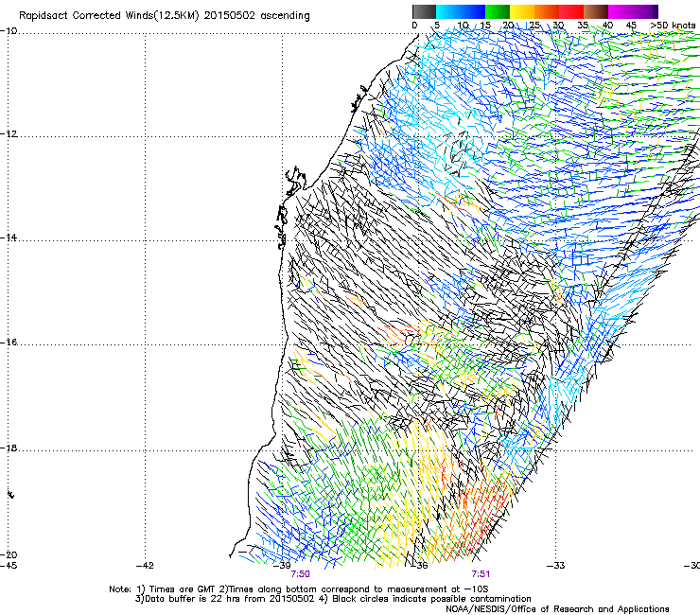Image resolution: width=700 pixels, height=615 pixels.
Task: Click the "-16" latitude axis label
Action: [x=9, y=343]
